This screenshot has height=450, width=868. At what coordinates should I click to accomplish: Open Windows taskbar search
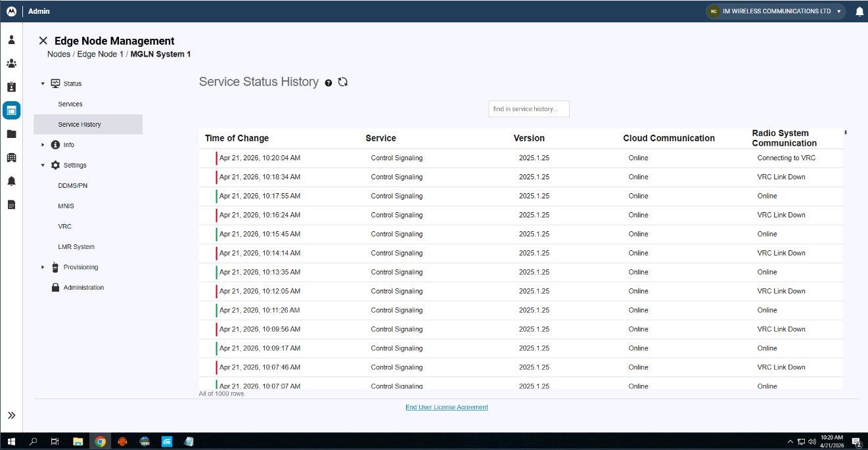click(x=34, y=441)
